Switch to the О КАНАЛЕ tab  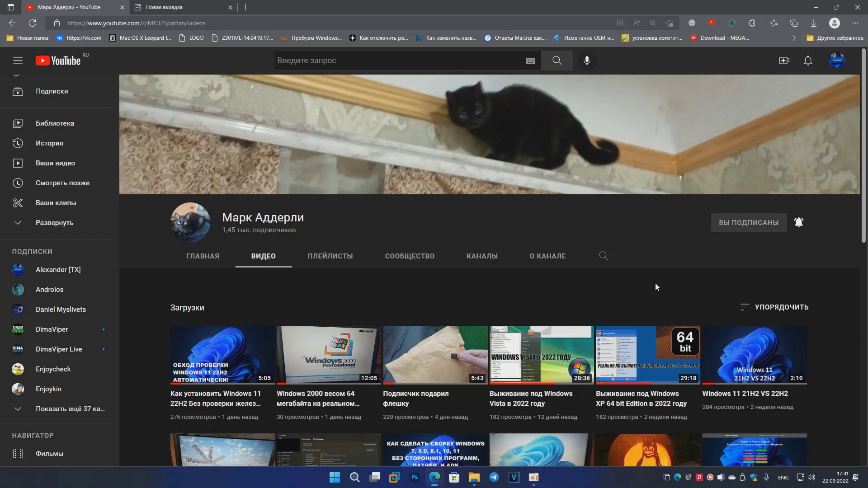point(547,256)
